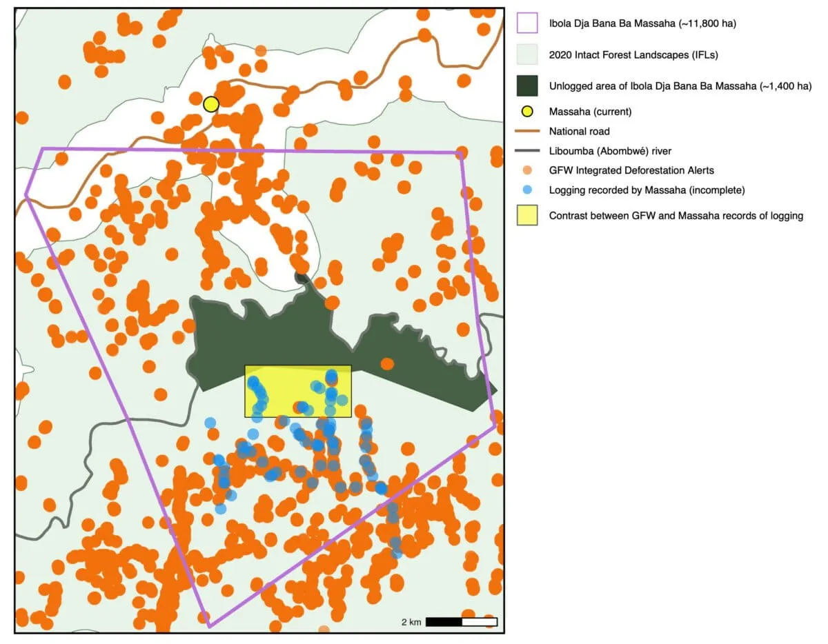Image resolution: width=828 pixels, height=644 pixels.
Task: Click the dark green unlogged area legend swatch
Action: point(527,86)
